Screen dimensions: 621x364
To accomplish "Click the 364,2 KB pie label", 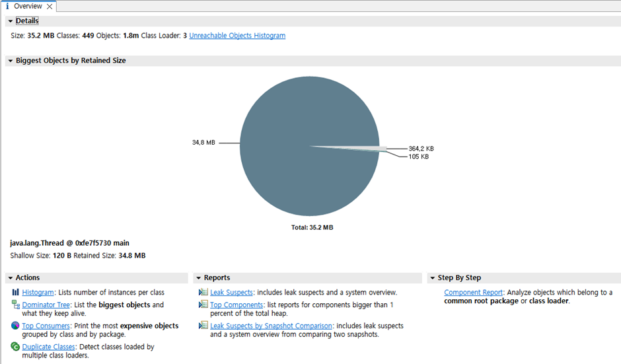I will coord(421,149).
